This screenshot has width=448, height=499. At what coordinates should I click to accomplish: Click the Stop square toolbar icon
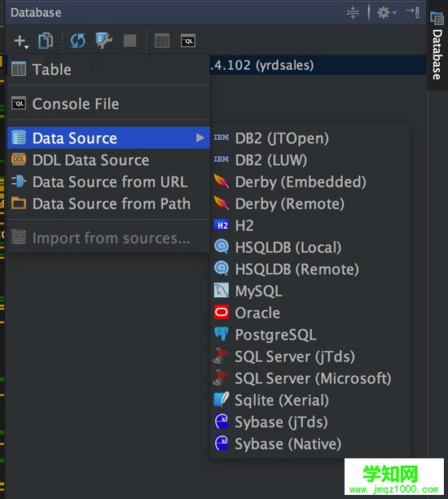tap(130, 41)
